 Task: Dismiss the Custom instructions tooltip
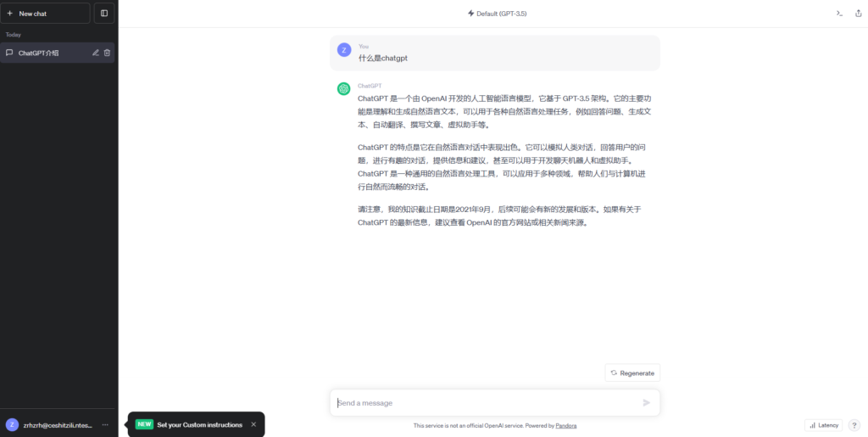click(253, 424)
